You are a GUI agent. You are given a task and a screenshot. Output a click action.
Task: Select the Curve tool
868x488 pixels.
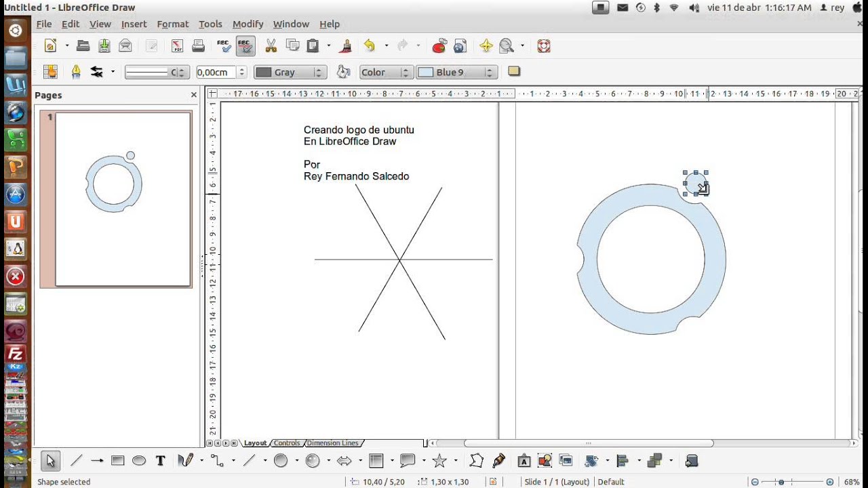185,461
